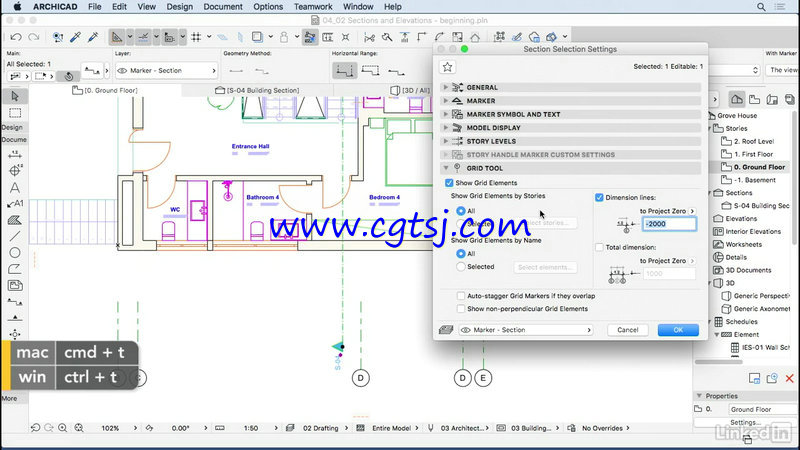Select the Fill hatch tool

(15, 220)
